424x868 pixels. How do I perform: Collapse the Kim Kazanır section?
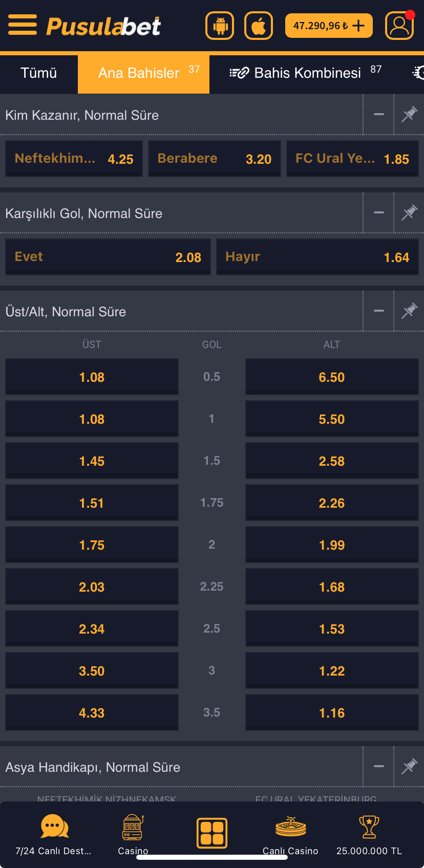pyautogui.click(x=378, y=114)
